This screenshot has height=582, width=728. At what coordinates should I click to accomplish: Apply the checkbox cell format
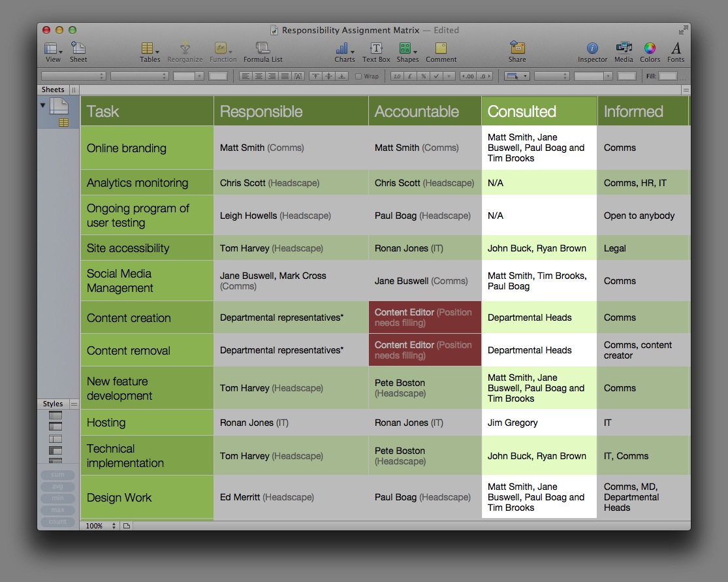tap(436, 76)
